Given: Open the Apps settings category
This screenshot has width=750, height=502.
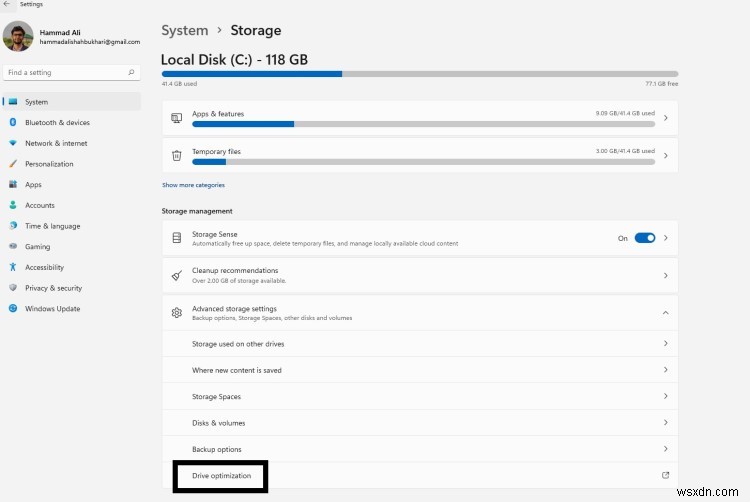Looking at the screenshot, I should click(x=72, y=185).
